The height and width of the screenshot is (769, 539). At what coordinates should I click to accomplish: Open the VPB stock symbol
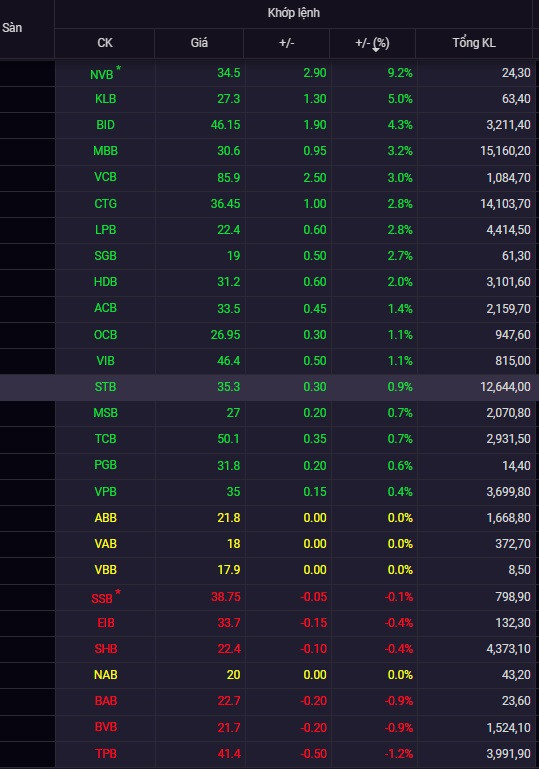click(105, 491)
